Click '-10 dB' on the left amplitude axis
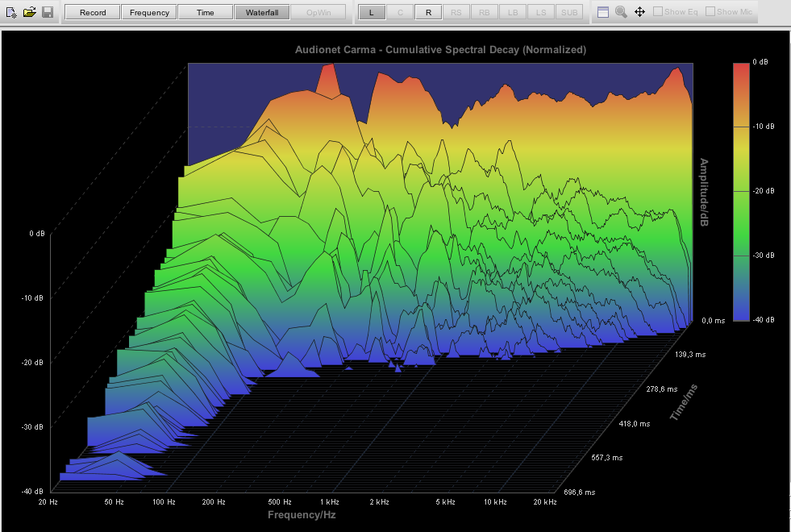The width and height of the screenshot is (791, 532). coord(33,298)
